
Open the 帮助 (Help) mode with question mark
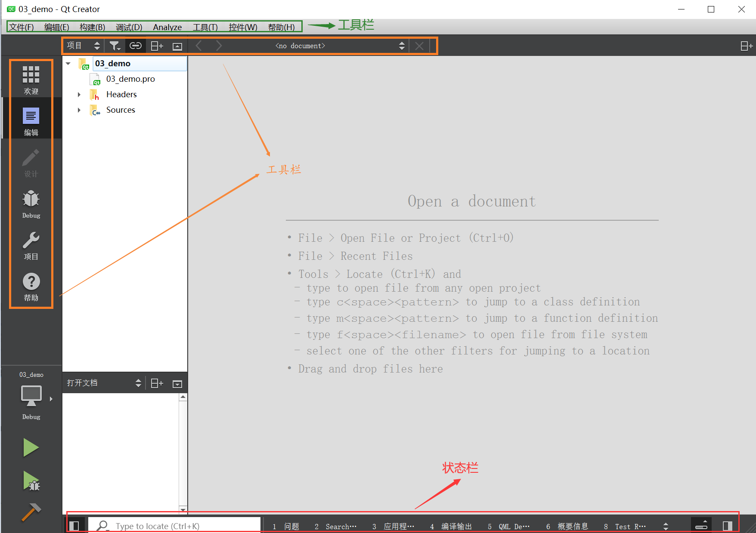coord(31,287)
